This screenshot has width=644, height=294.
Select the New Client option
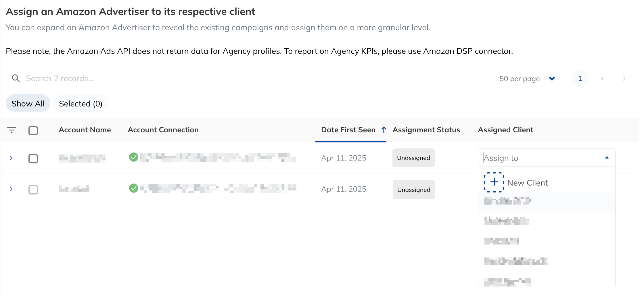click(527, 182)
